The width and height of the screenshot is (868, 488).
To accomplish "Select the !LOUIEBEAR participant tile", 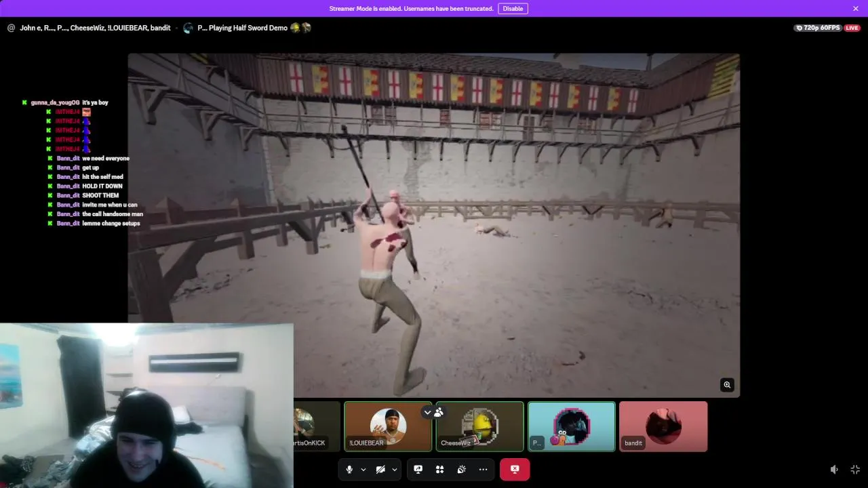I will point(388,426).
